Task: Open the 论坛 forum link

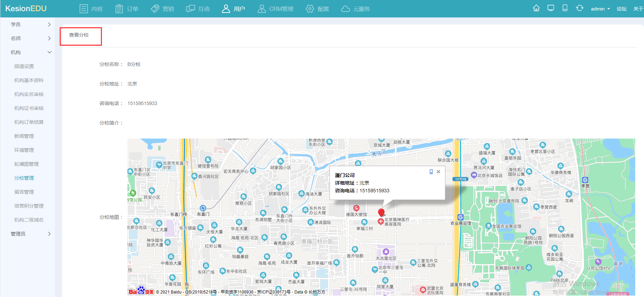Action: (622, 9)
